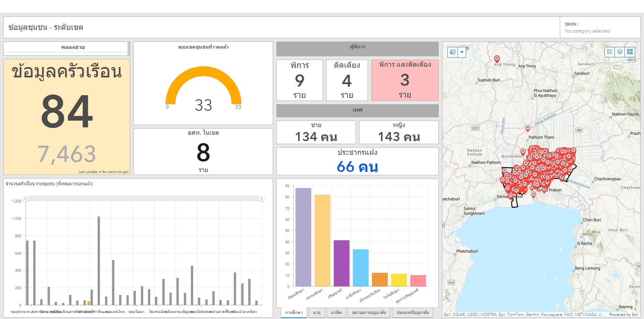This screenshot has height=319, width=644.
Task: Select the การศึกษา tab
Action: tap(294, 313)
